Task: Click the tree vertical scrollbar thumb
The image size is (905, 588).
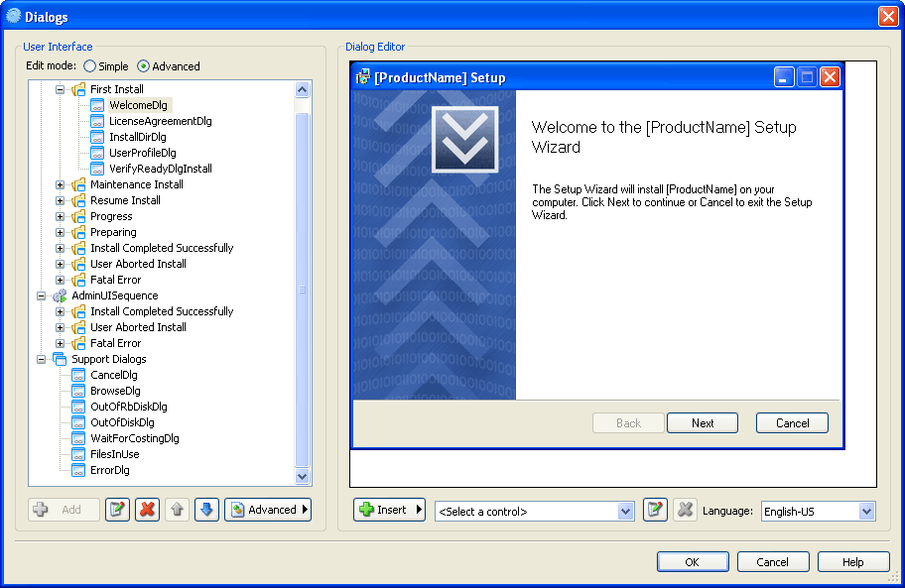Action: coord(303,290)
